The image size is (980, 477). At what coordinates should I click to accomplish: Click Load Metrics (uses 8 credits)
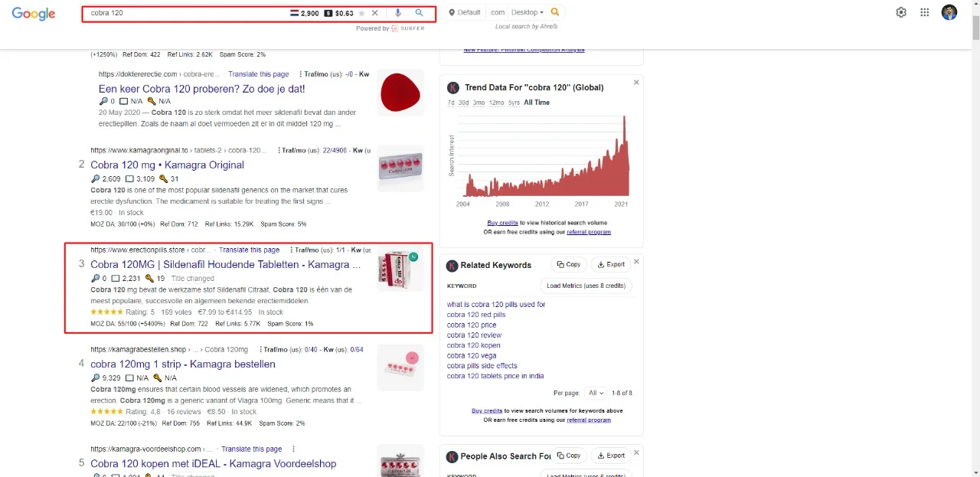(586, 286)
